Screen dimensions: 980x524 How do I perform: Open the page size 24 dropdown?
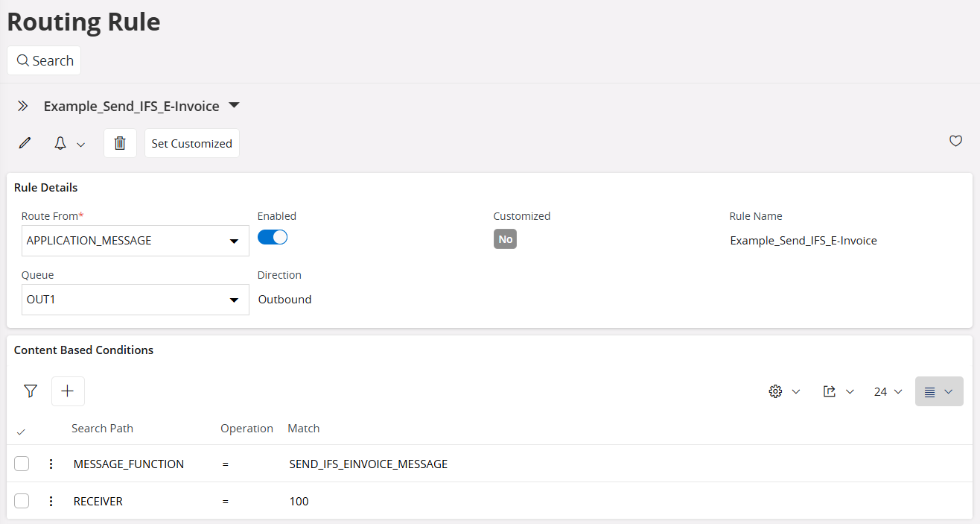coord(887,391)
